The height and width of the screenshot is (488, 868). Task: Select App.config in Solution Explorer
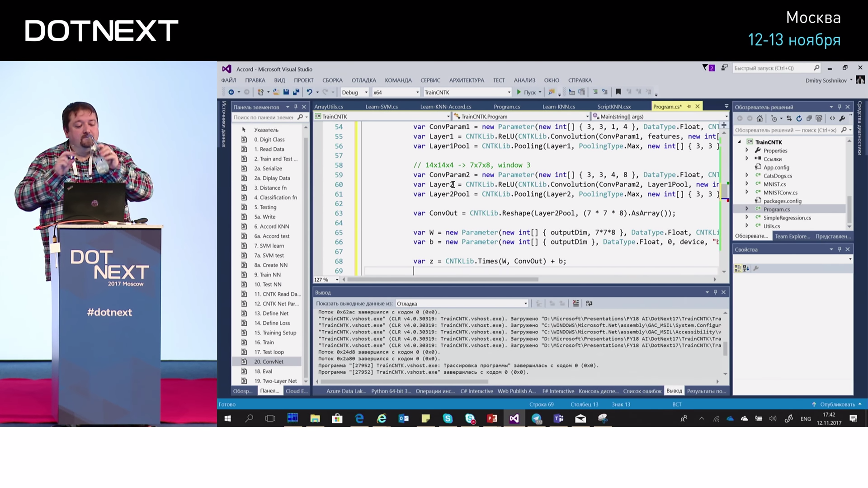tap(776, 167)
